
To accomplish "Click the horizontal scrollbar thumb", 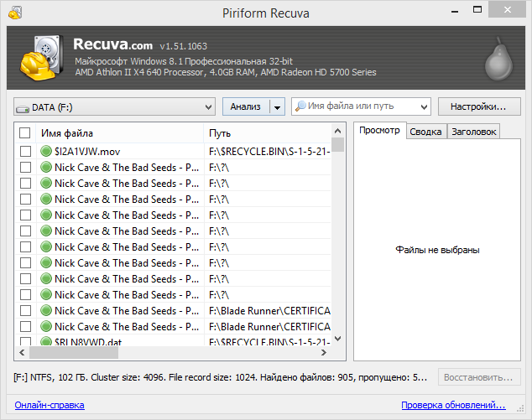I will pyautogui.click(x=74, y=353).
